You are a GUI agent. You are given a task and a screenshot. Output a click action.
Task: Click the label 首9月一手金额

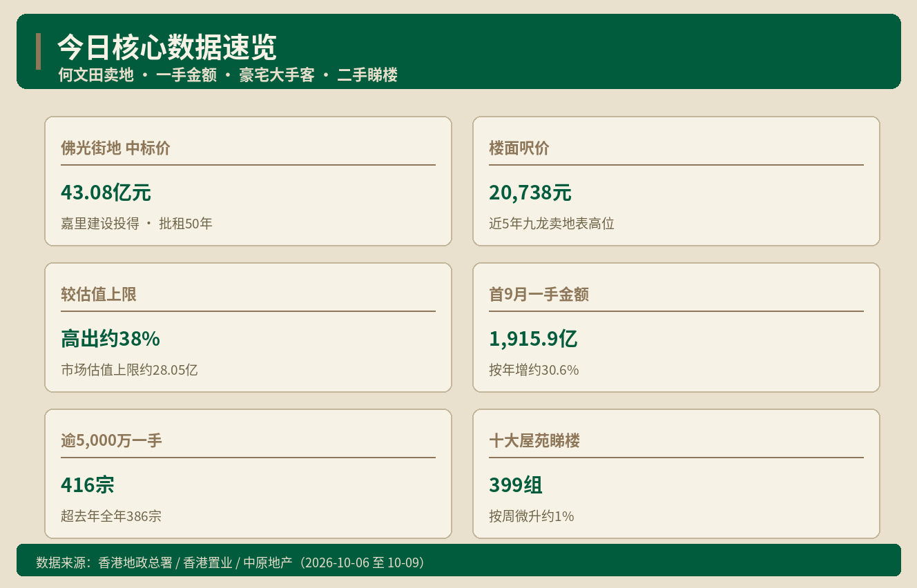tap(539, 294)
